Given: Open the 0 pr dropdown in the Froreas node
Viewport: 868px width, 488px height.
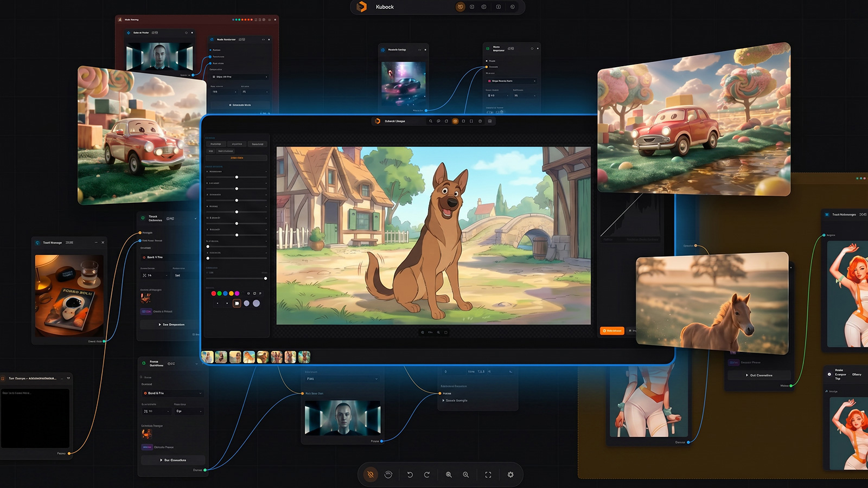Looking at the screenshot, I should 189,411.
